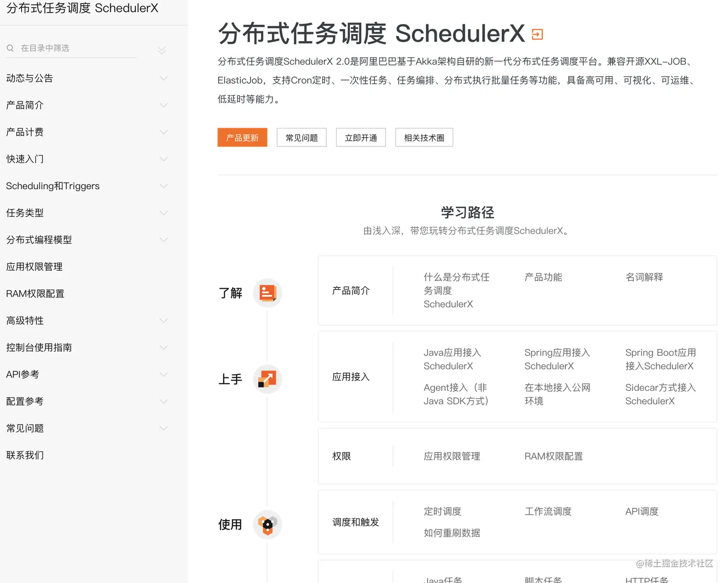Expand 产品计费 chevron
The image size is (728, 583).
pyautogui.click(x=164, y=132)
